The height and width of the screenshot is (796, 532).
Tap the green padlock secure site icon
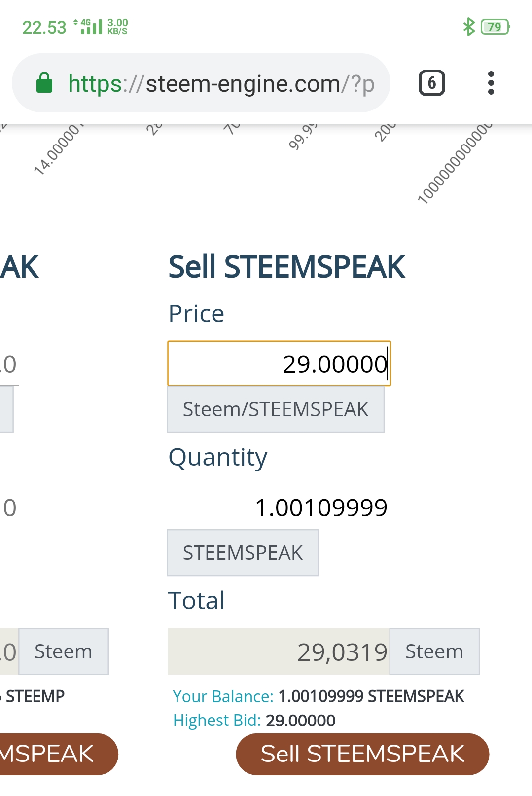44,83
